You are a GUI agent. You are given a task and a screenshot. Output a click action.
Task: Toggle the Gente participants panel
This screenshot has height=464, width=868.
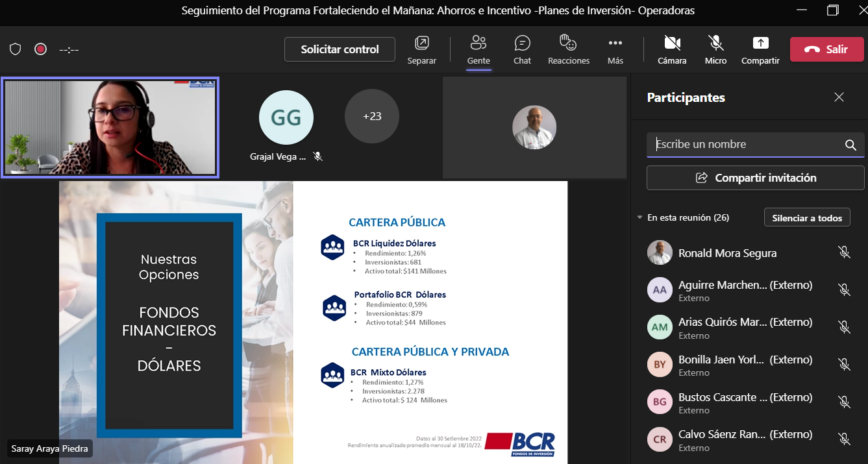pyautogui.click(x=478, y=49)
